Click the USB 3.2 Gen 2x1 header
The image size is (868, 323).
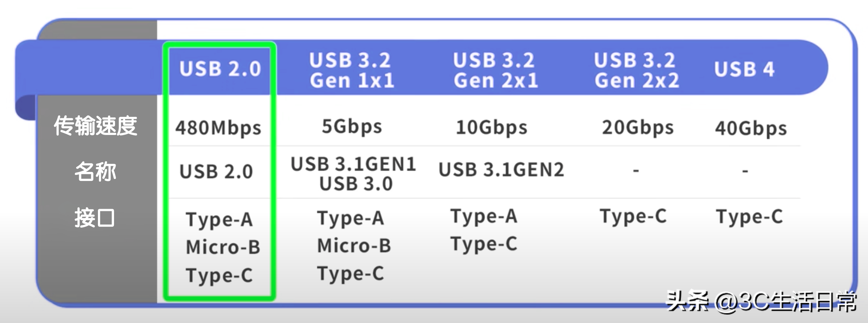(x=495, y=70)
